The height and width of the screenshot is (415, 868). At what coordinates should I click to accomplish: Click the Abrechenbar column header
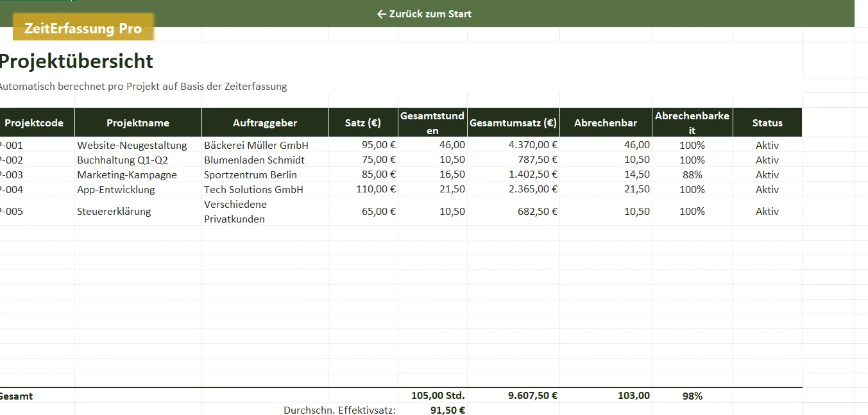pyautogui.click(x=606, y=123)
